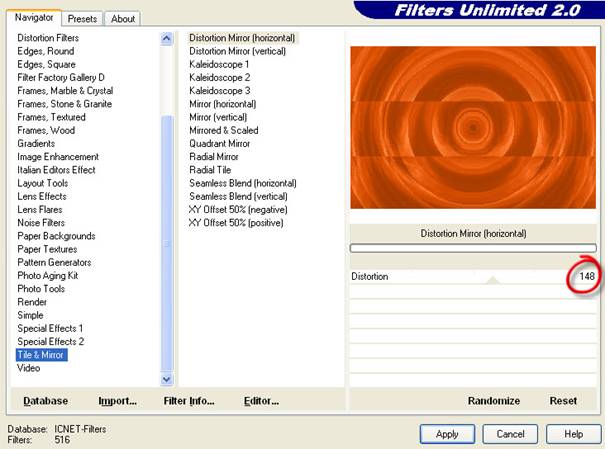This screenshot has width=605, height=449.
Task: Click the Distortion slider handle
Action: (x=492, y=280)
